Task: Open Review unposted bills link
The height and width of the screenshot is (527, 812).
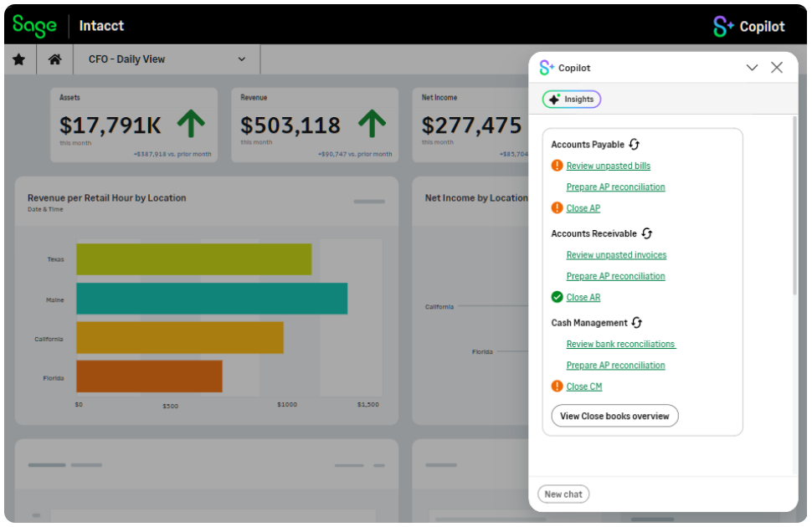Action: click(608, 166)
